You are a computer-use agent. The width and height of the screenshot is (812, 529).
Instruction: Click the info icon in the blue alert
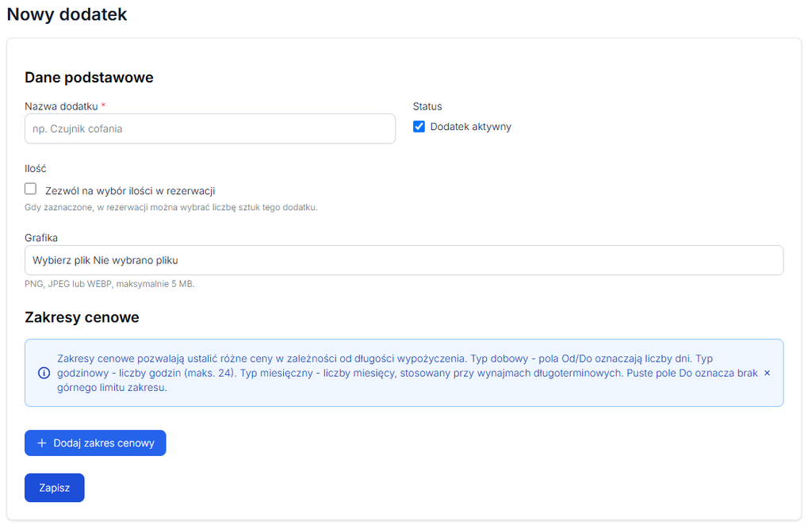[44, 373]
